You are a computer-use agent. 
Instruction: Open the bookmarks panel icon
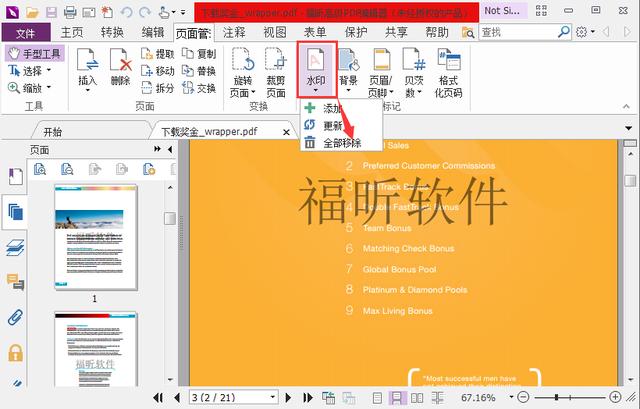click(16, 176)
